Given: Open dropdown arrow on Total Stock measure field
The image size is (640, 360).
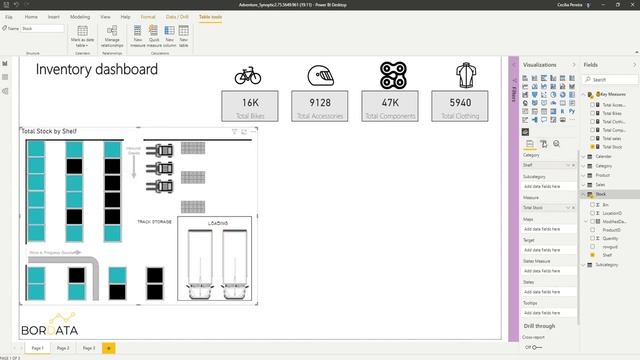Looking at the screenshot, I should pyautogui.click(x=568, y=208).
